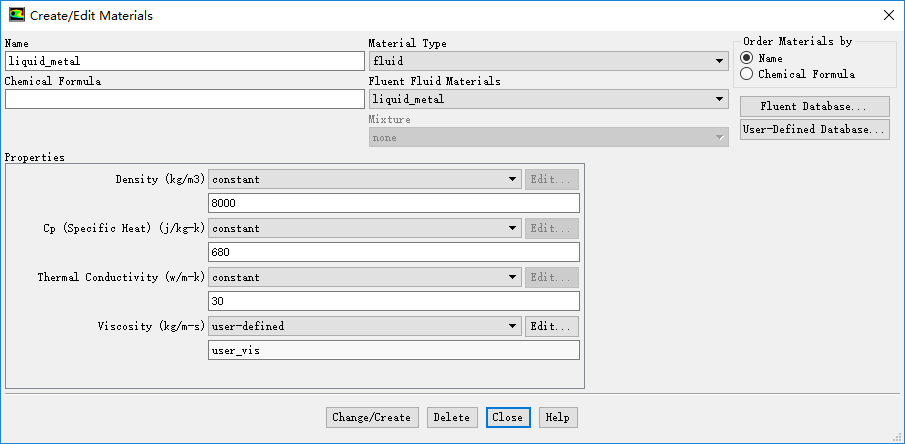Click the Chemical Formula input field
Screen dimensions: 905x444
[x=185, y=99]
